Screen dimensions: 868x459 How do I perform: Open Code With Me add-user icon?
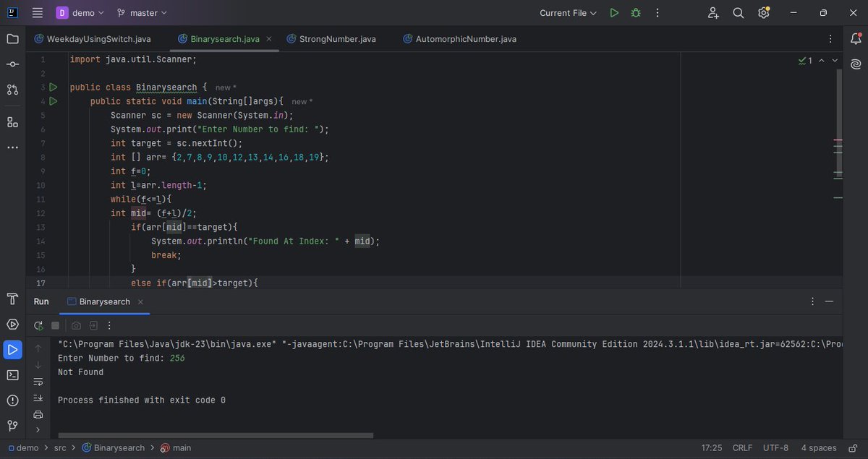[714, 13]
